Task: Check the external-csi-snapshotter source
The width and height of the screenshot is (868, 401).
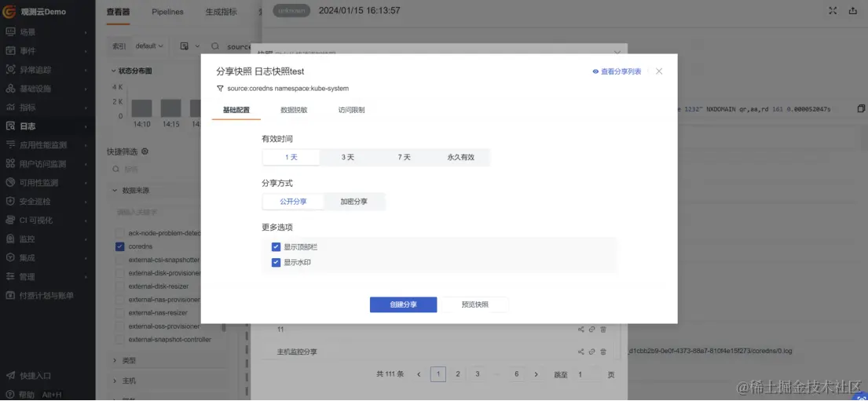Action: point(119,260)
